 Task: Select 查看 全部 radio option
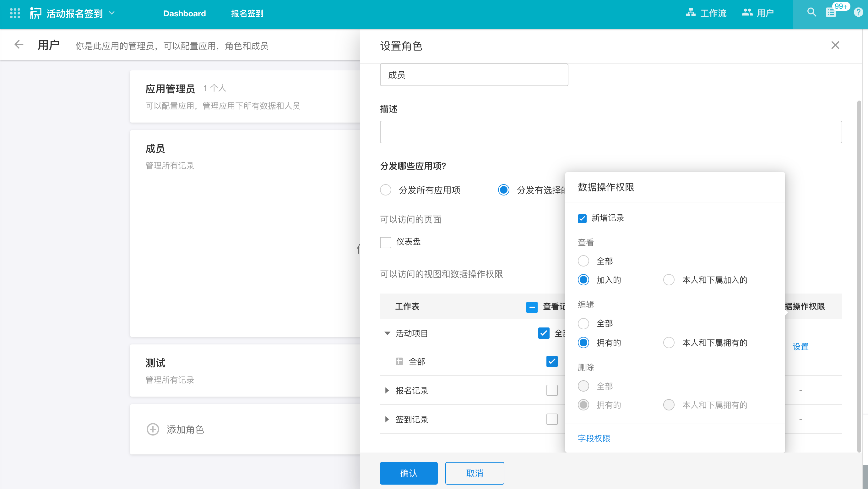click(x=583, y=261)
